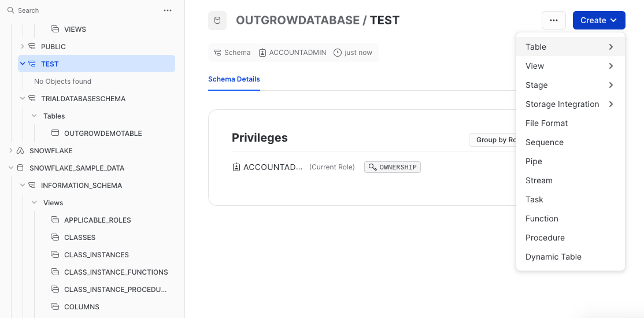Click the OUTGROWDEMOTABLE table icon

click(x=55, y=133)
